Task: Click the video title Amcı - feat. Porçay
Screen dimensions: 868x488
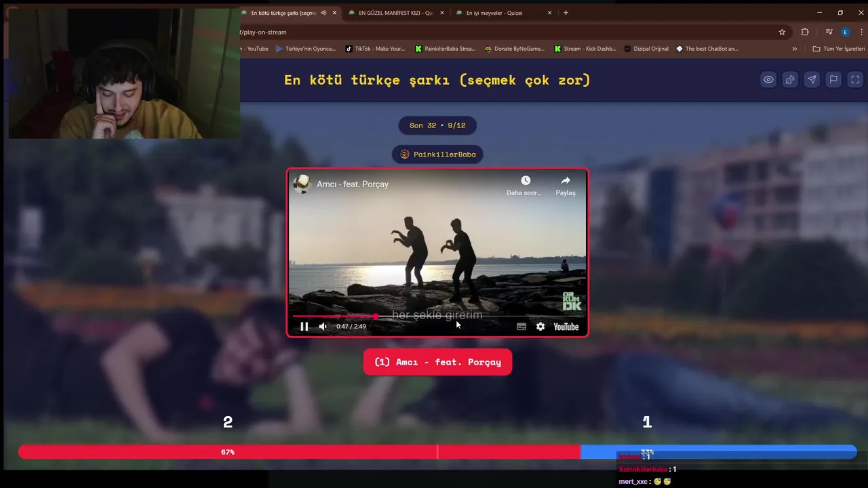Action: 353,184
